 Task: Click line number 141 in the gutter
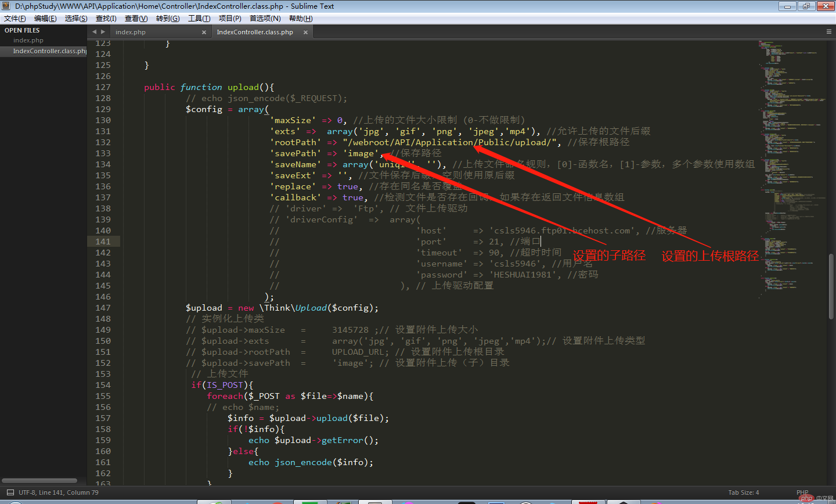[x=103, y=242]
